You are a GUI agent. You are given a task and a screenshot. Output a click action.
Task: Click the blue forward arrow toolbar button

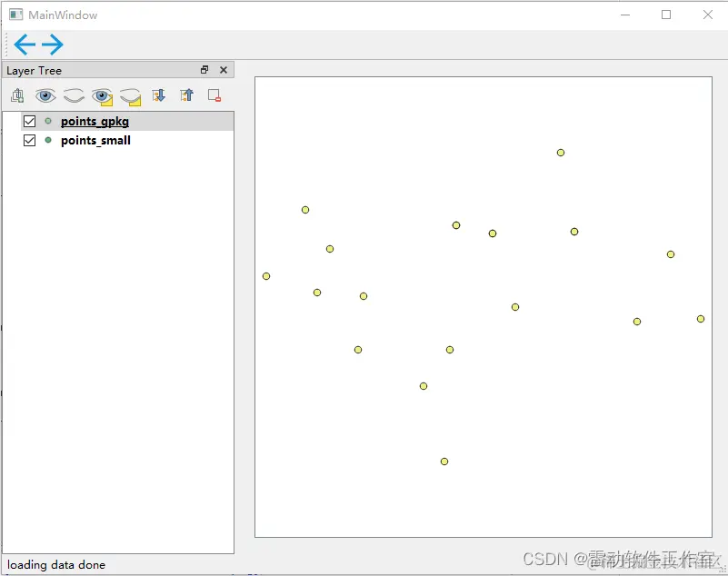53,45
